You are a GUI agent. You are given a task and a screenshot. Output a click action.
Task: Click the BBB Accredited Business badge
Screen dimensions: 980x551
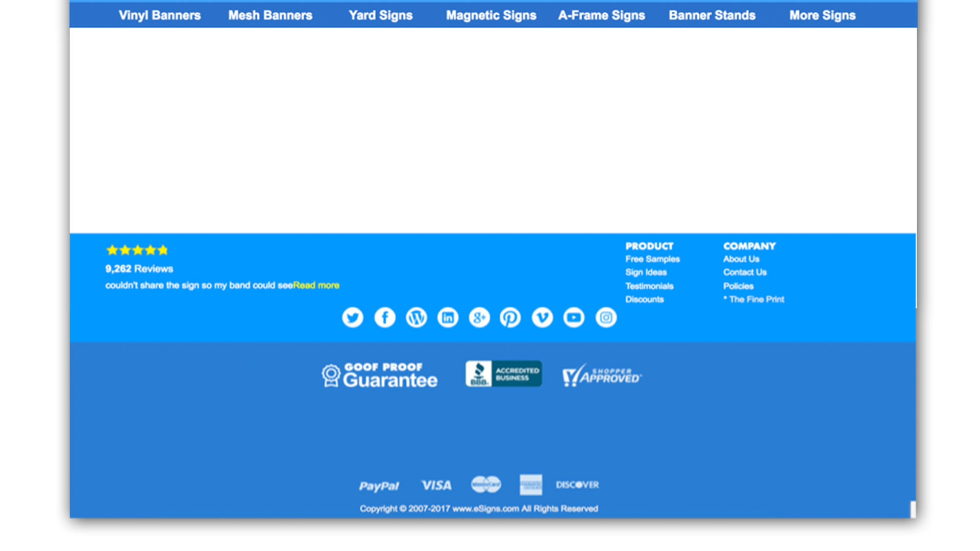click(503, 374)
